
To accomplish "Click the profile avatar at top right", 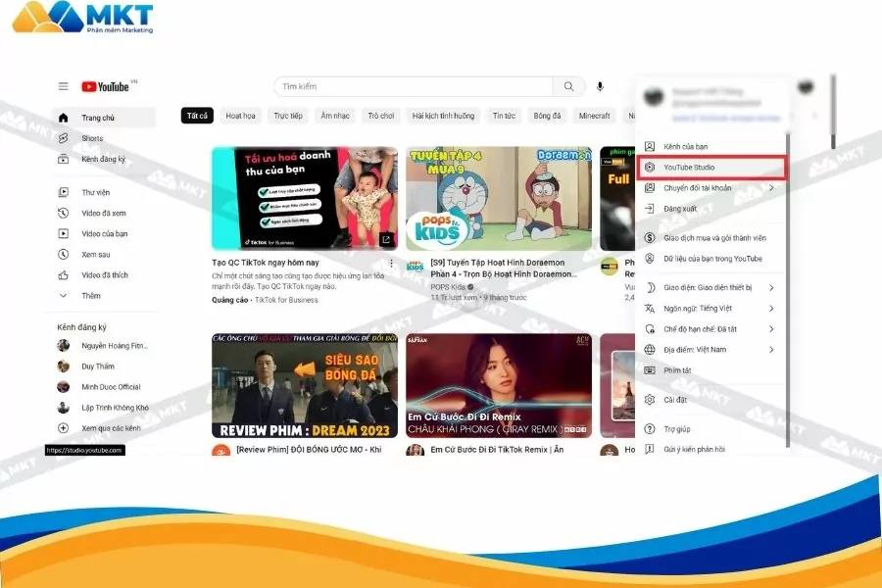I will coord(806,86).
